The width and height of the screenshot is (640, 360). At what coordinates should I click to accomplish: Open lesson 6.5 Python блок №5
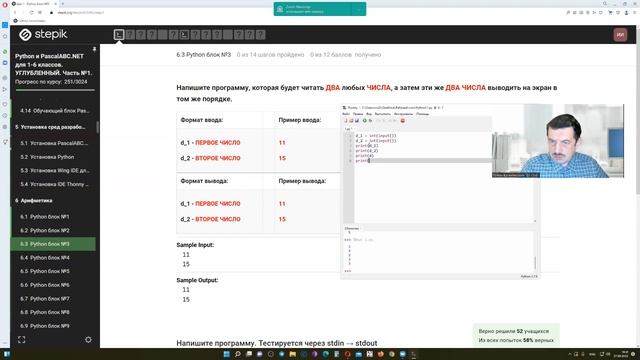45,271
